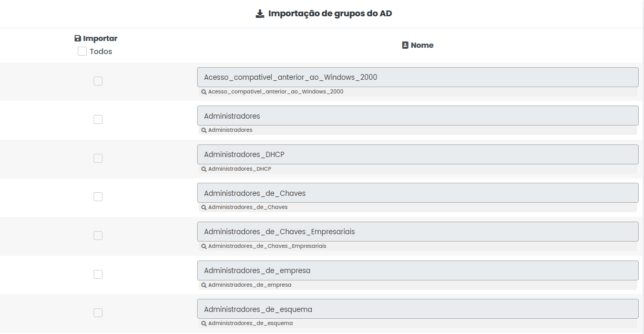Viewport: 644px width, 334px height.
Task: Click the save icon next to Importar
Action: coord(78,38)
